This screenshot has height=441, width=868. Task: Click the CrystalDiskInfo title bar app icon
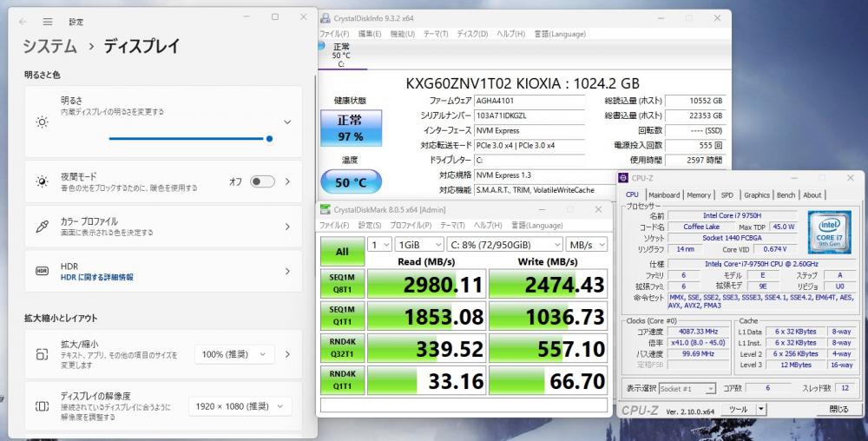325,18
